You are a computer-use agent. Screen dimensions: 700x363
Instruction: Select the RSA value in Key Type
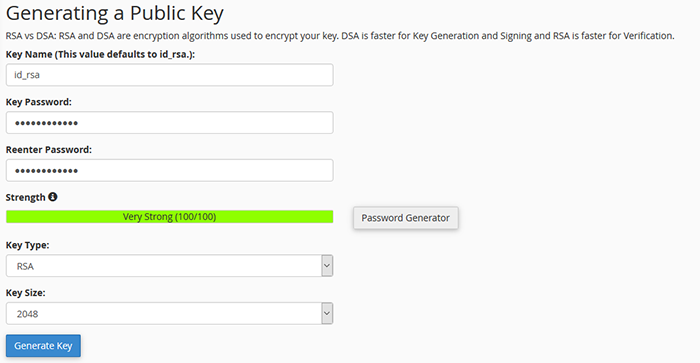[x=25, y=266]
